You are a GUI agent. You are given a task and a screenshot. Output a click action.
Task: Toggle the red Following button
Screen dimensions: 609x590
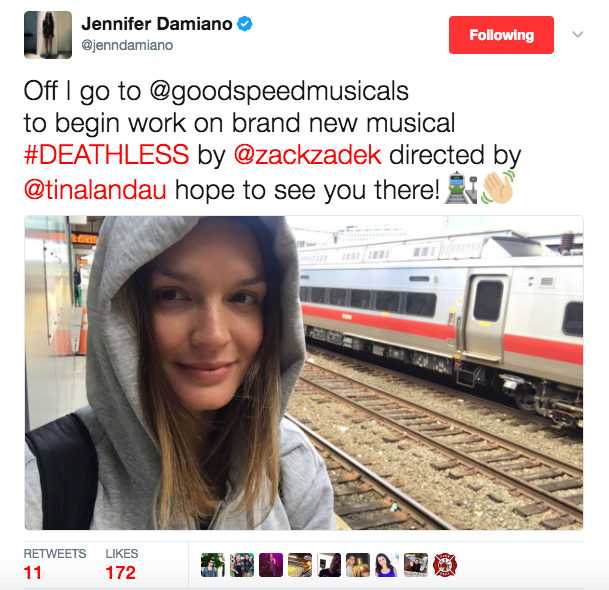(501, 35)
